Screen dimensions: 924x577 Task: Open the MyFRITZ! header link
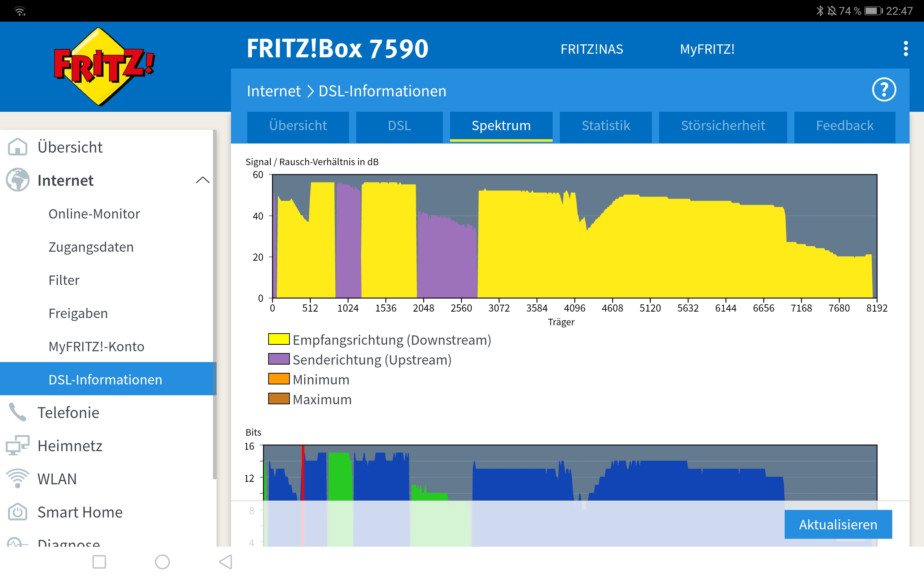click(x=707, y=49)
